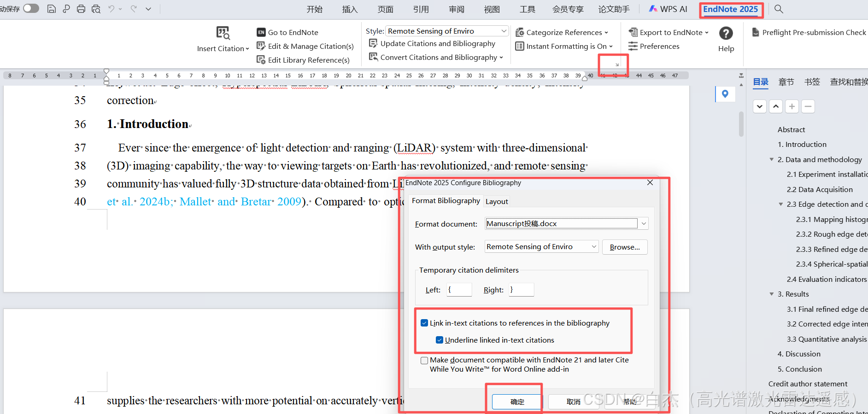
Task: Switch to Layout tab in dialog
Action: pyautogui.click(x=497, y=201)
